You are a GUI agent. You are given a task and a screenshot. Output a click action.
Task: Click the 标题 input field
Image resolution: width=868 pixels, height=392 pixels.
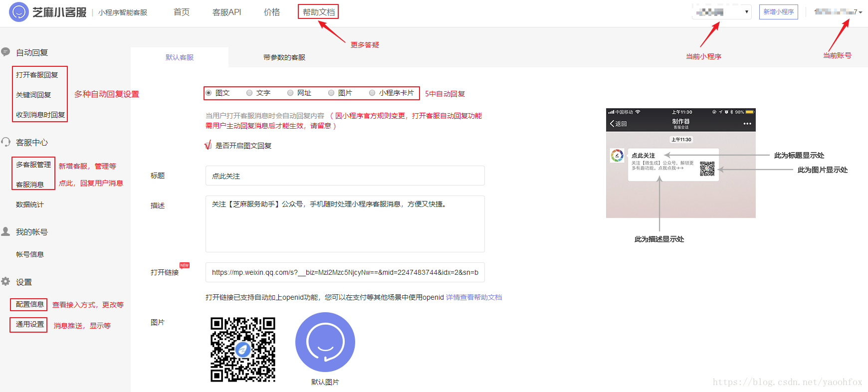(345, 176)
